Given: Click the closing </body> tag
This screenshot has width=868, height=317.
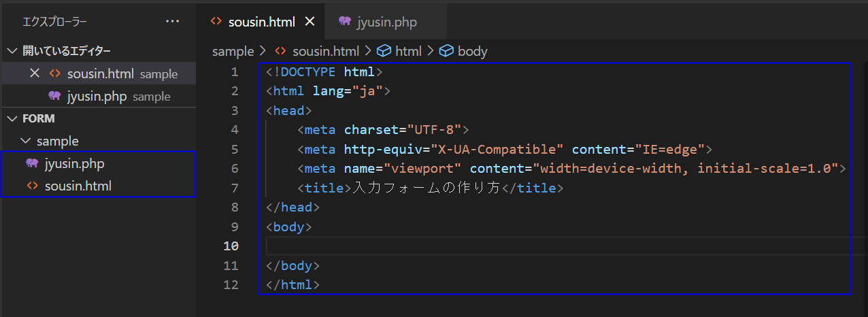Looking at the screenshot, I should click(293, 265).
